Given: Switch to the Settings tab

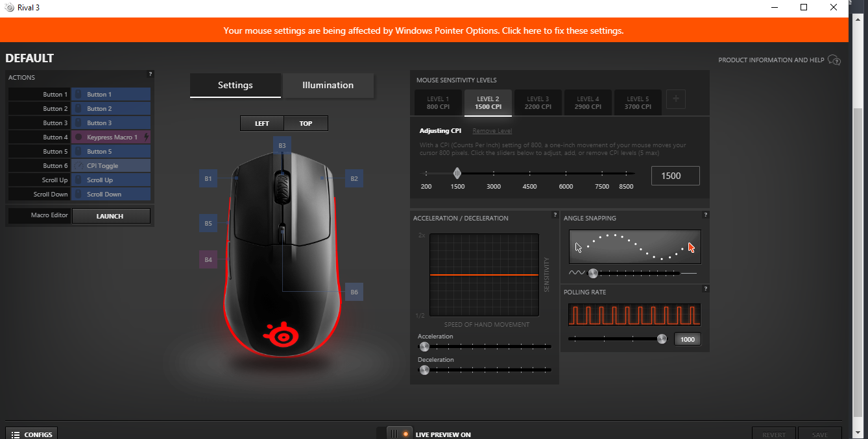Looking at the screenshot, I should [235, 85].
